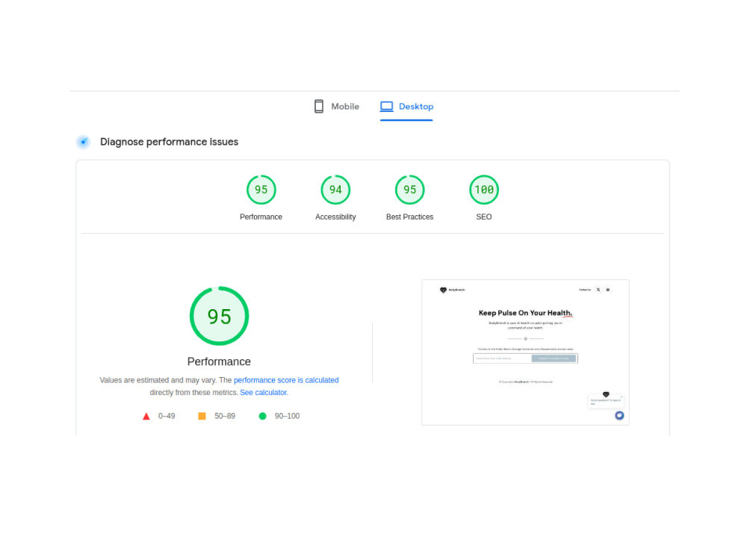Image resolution: width=747 pixels, height=560 pixels.
Task: Click the orange square 50–89 legend icon
Action: tap(202, 416)
